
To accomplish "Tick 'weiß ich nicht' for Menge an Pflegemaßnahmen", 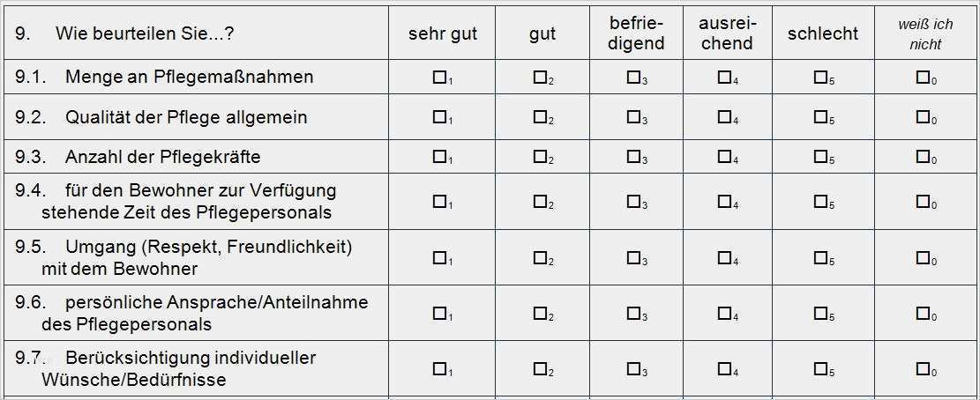I will pyautogui.click(x=923, y=78).
